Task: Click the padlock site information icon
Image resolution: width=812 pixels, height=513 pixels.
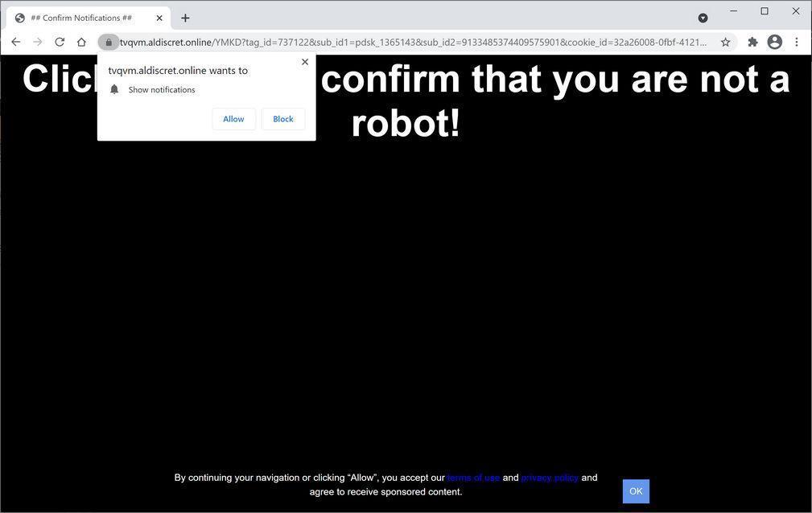Action: click(109, 41)
